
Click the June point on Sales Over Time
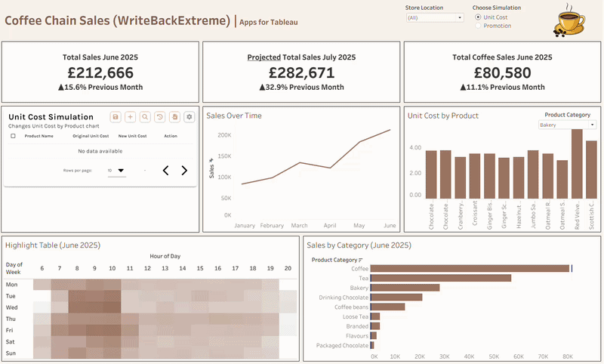(x=390, y=130)
